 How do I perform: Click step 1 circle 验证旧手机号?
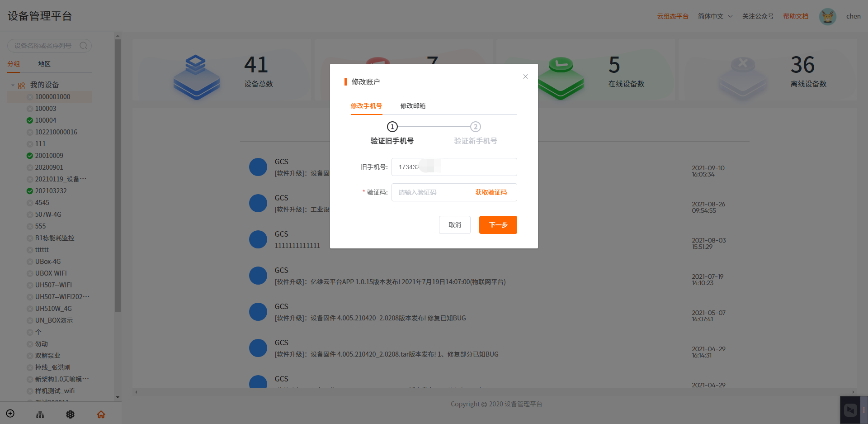[x=392, y=127]
